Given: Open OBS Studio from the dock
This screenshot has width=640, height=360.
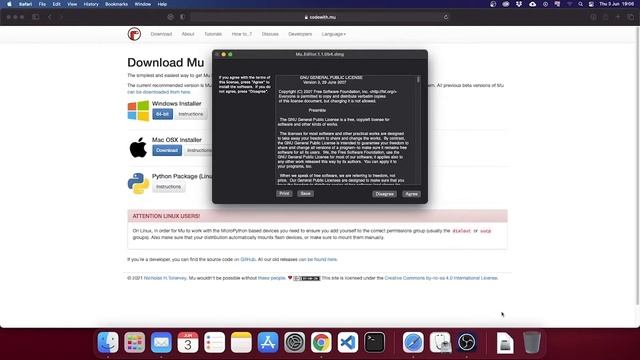Looking at the screenshot, I should 467,342.
